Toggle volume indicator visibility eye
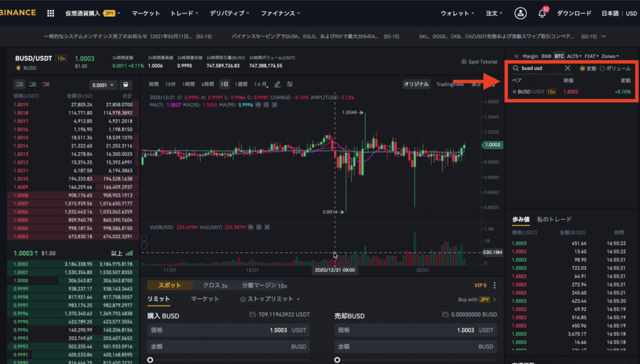The image size is (640, 364). pos(251,227)
